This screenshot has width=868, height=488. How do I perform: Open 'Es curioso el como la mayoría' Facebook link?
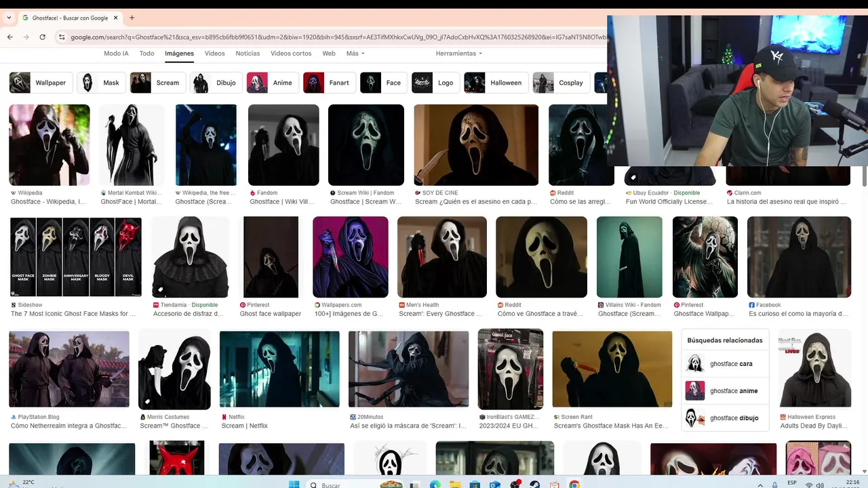click(798, 314)
